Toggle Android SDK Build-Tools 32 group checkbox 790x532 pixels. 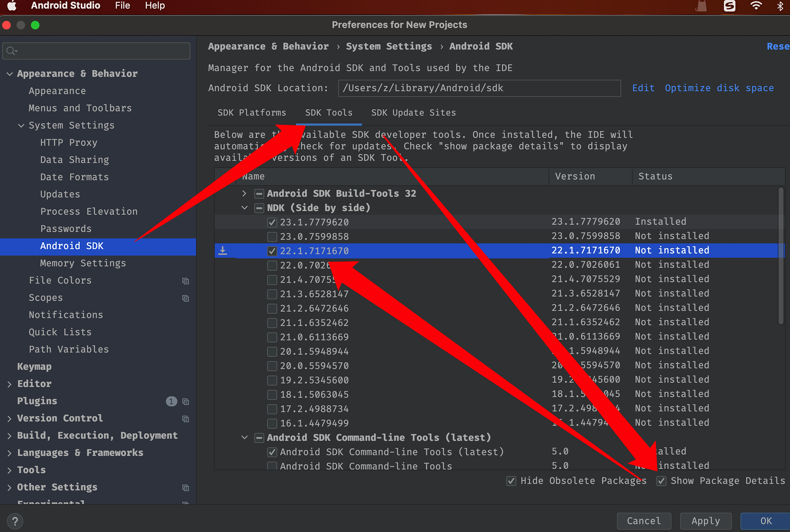259,193
